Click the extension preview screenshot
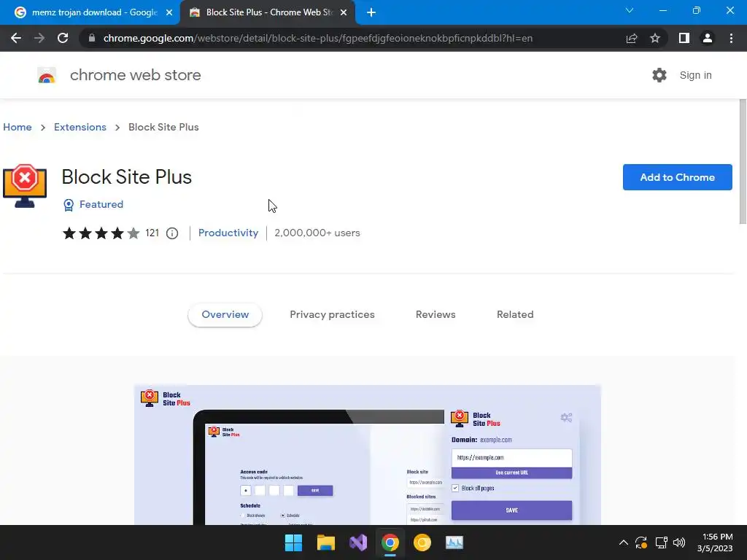 (368, 455)
